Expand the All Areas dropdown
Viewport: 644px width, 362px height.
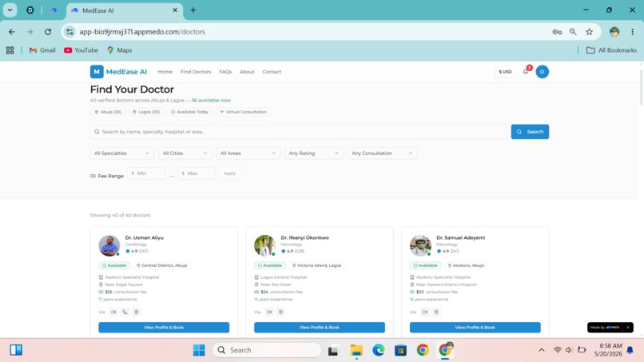(x=248, y=153)
